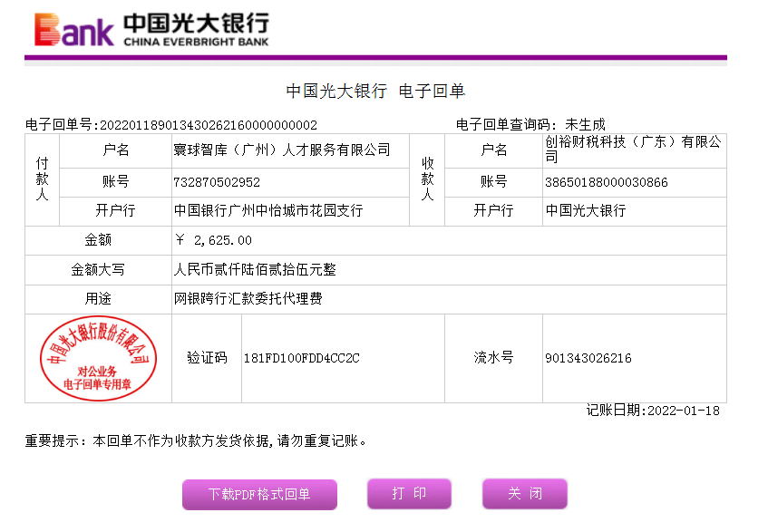This screenshot has width=768, height=532.
Task: Click the 付款人 header cell
Action: pyautogui.click(x=42, y=179)
